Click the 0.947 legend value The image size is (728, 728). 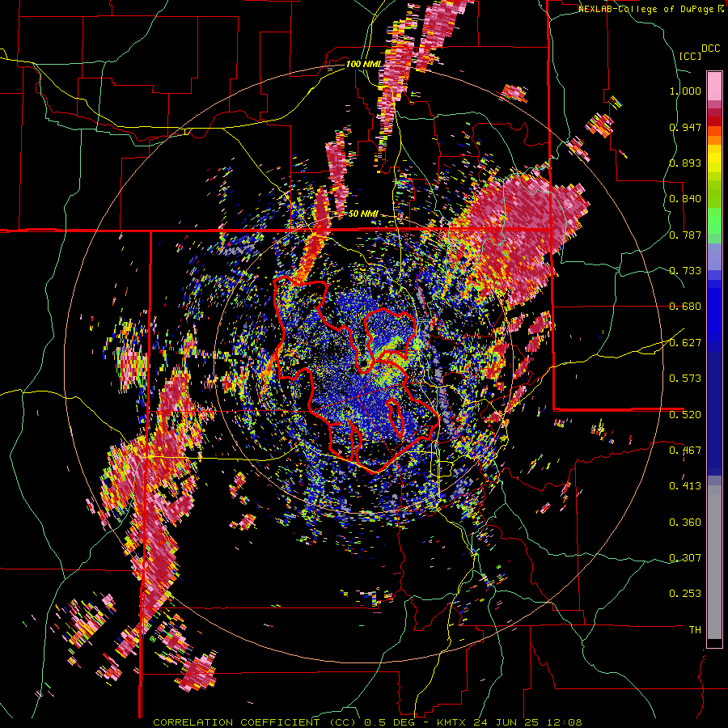click(685, 127)
